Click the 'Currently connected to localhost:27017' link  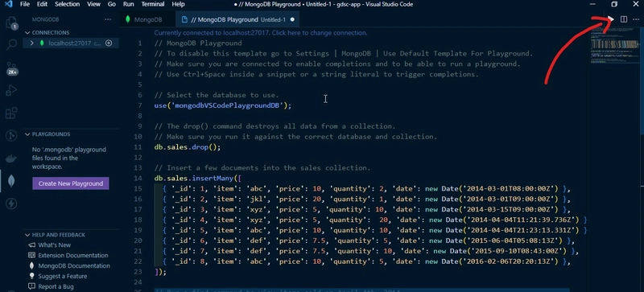click(261, 33)
